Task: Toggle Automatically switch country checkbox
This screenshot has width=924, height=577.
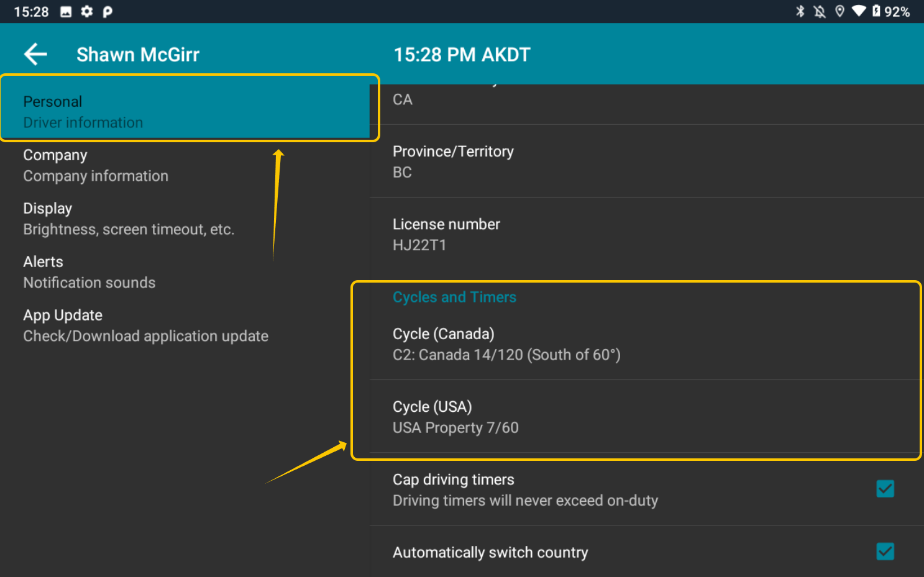Action: [x=885, y=551]
